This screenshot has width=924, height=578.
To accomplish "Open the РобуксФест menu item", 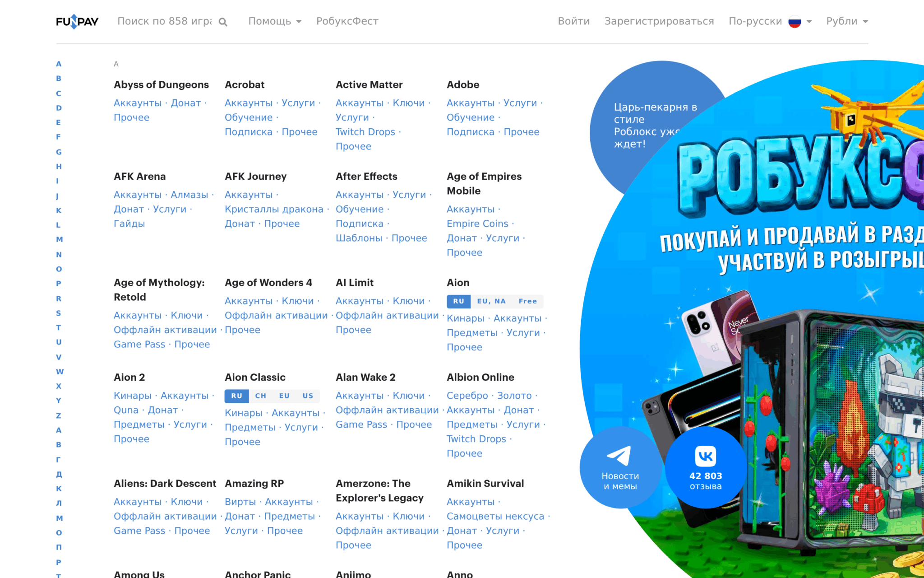I will (x=347, y=21).
